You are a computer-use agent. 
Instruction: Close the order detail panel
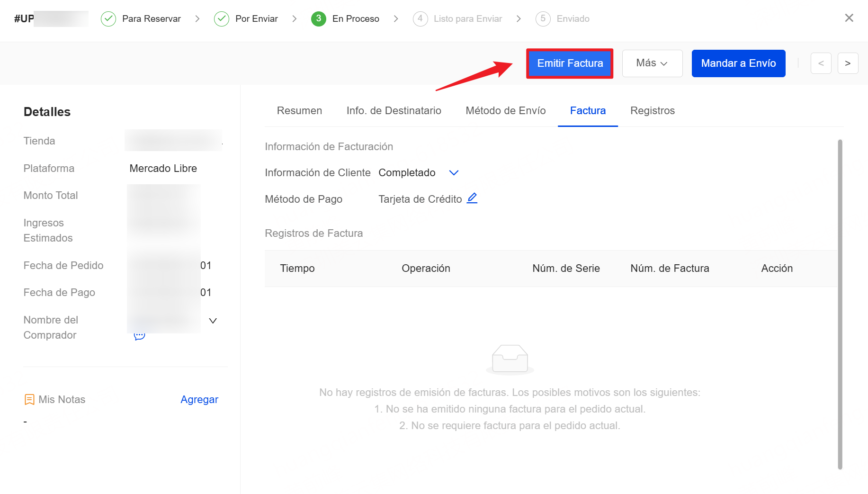pyautogui.click(x=849, y=18)
